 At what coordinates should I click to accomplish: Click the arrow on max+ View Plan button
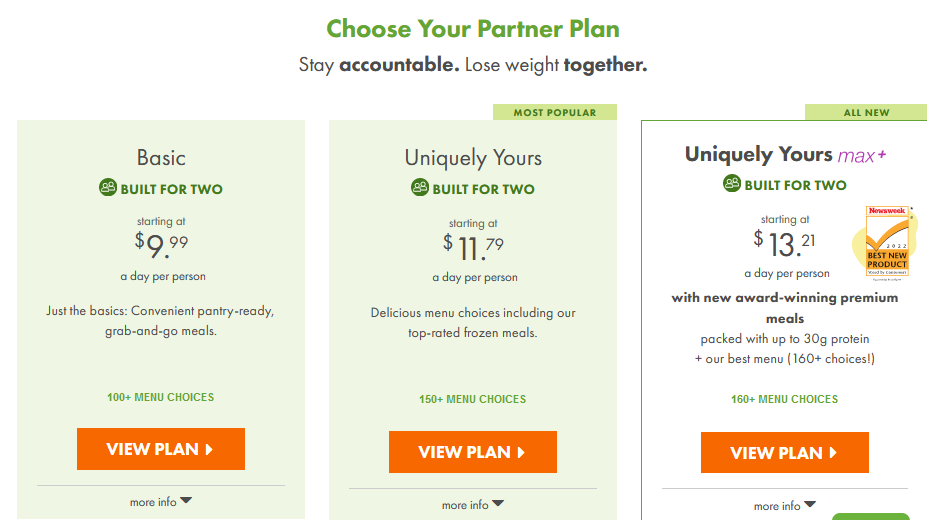click(833, 453)
